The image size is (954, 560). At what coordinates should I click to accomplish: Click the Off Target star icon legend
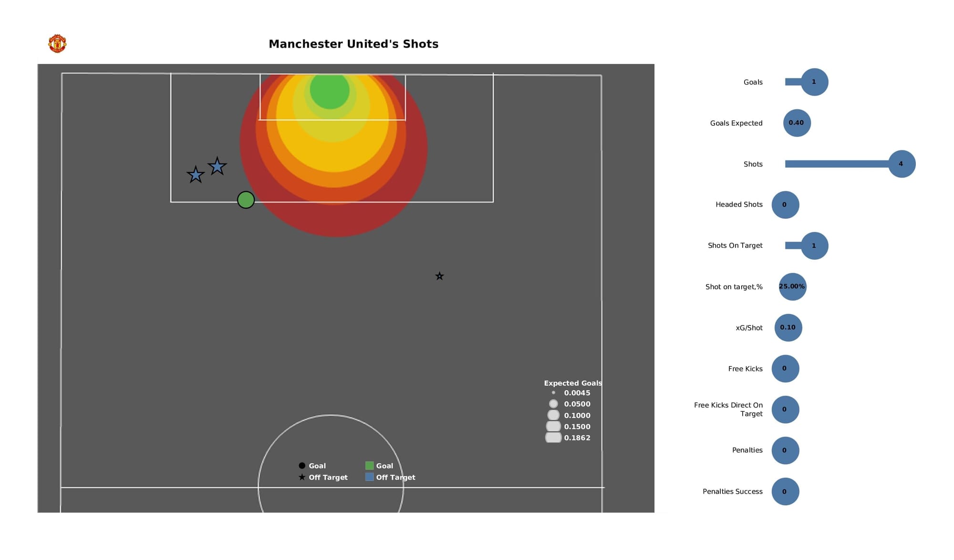point(301,477)
